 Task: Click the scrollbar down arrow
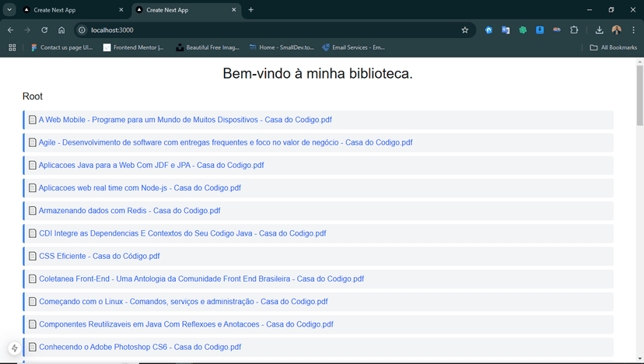pos(639,359)
